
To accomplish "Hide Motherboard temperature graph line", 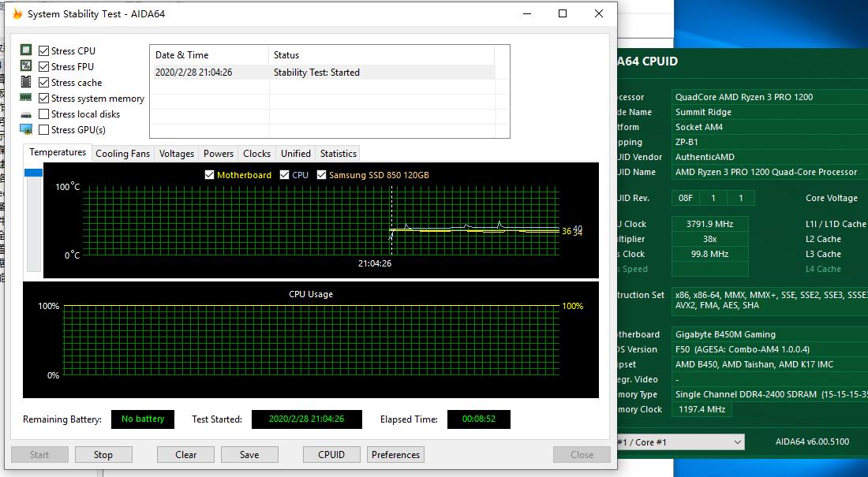I will click(209, 175).
